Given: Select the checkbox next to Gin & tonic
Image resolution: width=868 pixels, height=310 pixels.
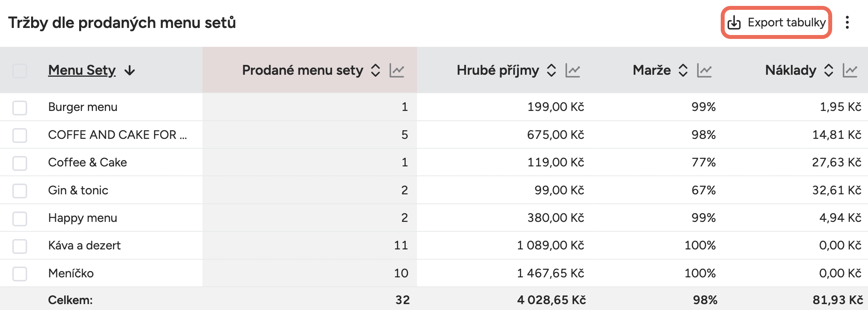Looking at the screenshot, I should coord(20,190).
